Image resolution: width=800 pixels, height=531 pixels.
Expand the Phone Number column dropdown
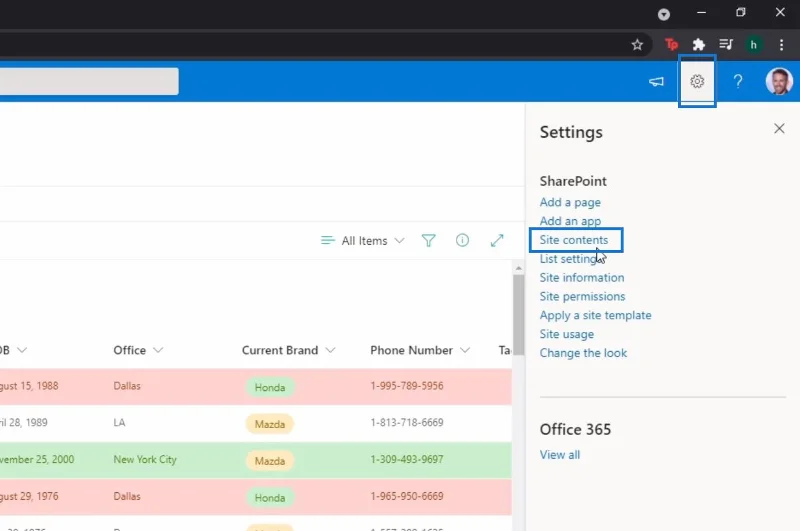[x=465, y=350]
